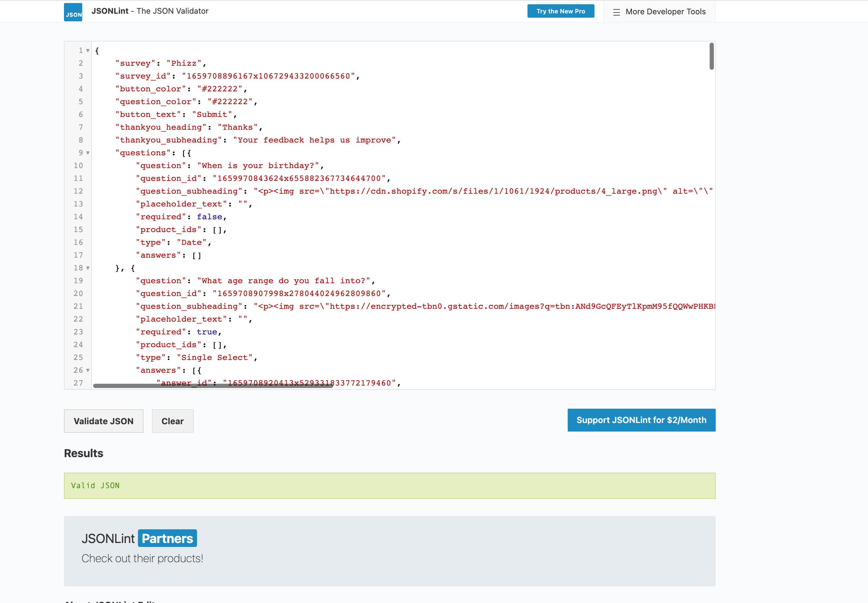Collapse the questions array at line 9
Screen dimensions: 868x603
(x=88, y=153)
